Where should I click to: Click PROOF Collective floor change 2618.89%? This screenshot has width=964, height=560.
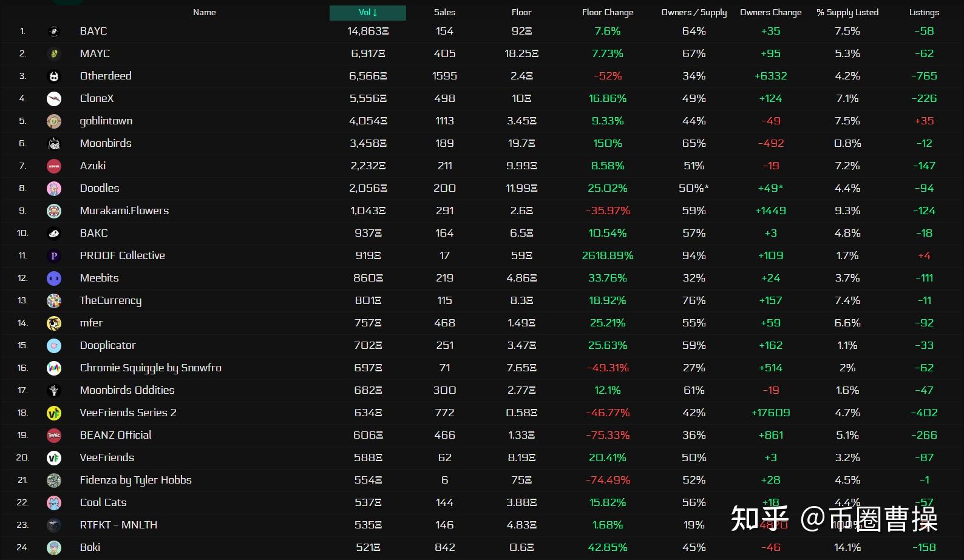pos(608,255)
